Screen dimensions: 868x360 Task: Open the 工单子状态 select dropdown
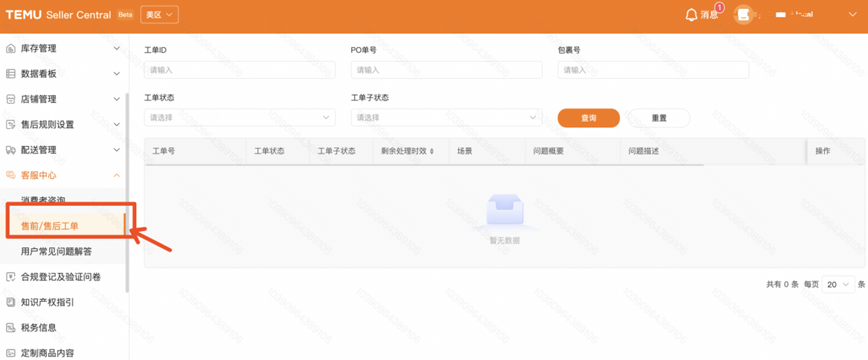click(446, 118)
